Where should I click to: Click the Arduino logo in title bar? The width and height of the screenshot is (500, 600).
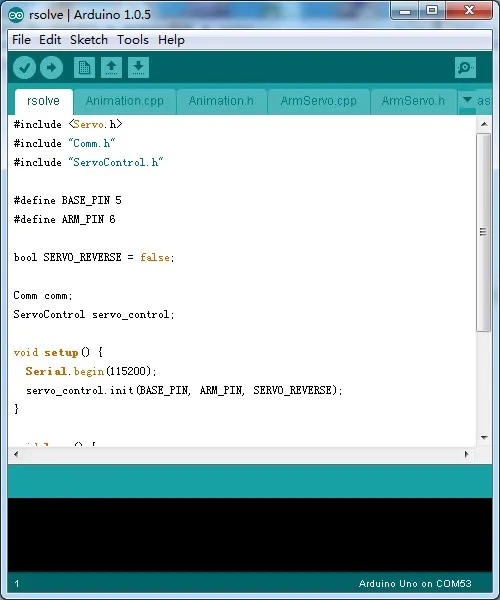(16, 15)
